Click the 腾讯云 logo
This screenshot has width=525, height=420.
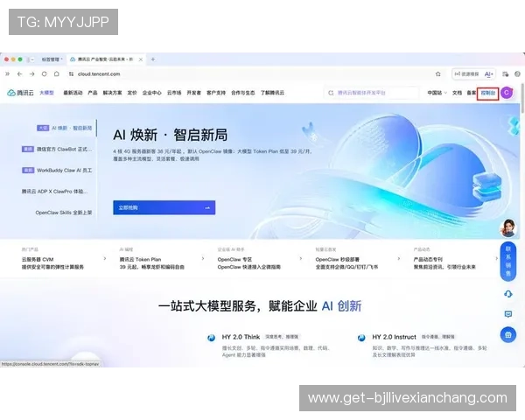[x=20, y=93]
